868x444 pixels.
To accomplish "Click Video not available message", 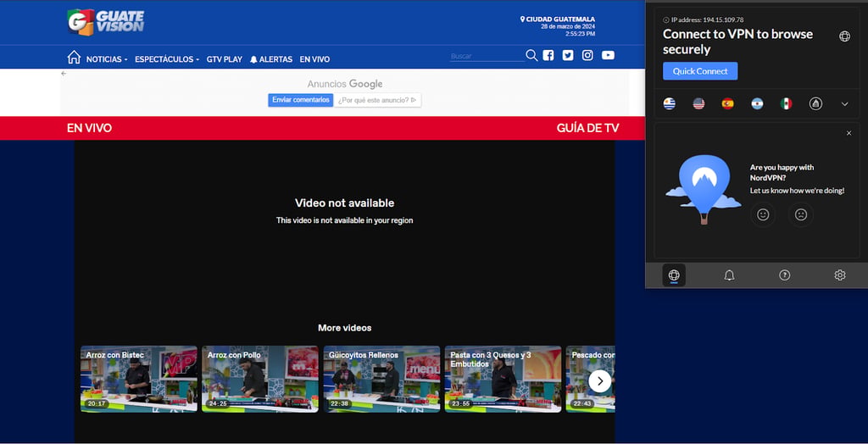I will (344, 203).
